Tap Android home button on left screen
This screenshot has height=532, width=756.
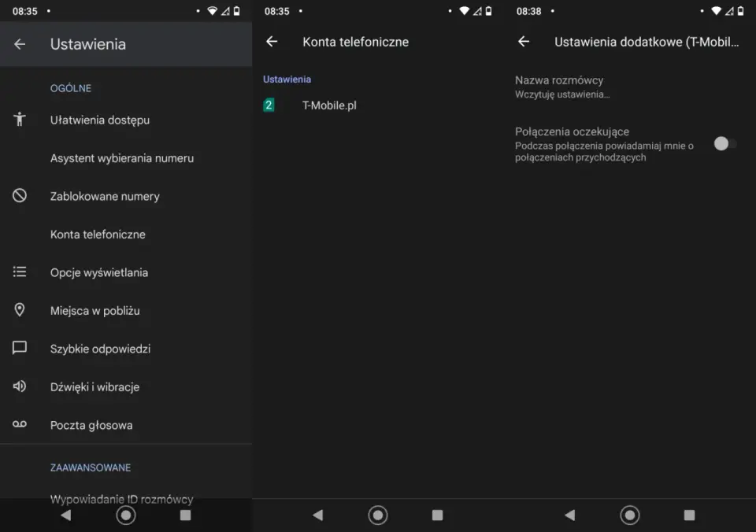pos(126,515)
